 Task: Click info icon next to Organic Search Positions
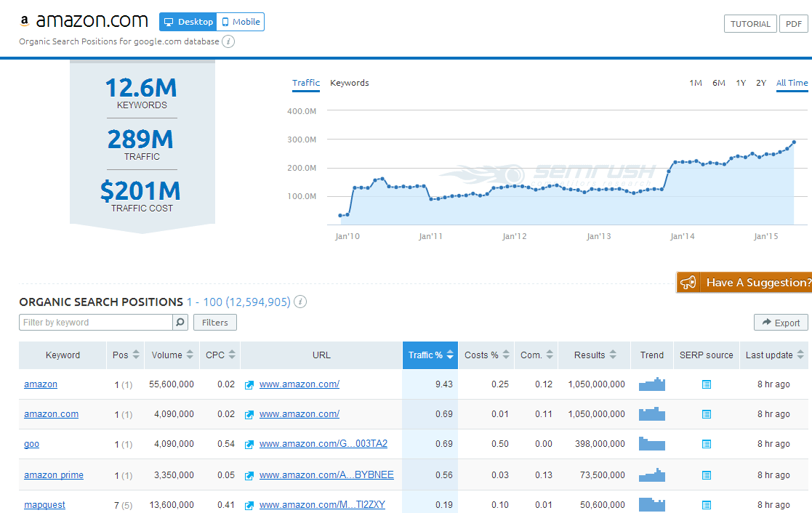tap(300, 302)
